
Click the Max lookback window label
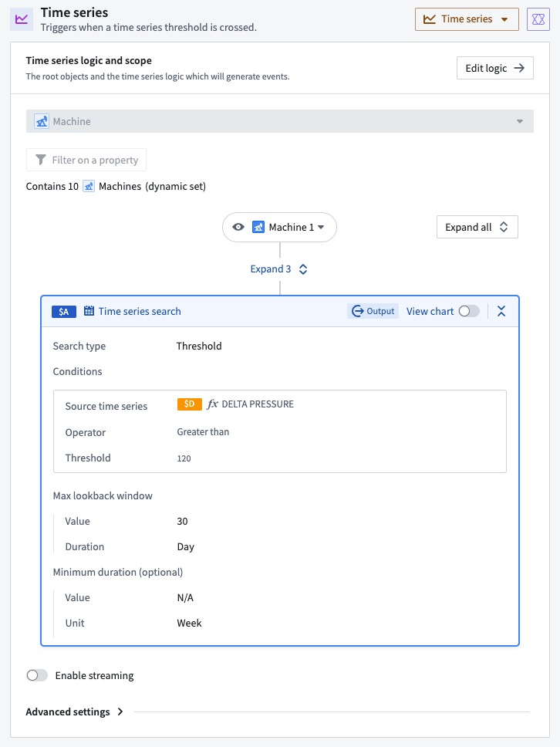point(103,496)
